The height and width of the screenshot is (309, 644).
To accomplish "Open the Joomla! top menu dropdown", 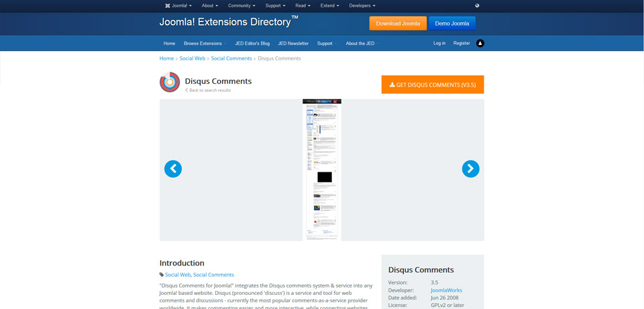I will [x=178, y=6].
